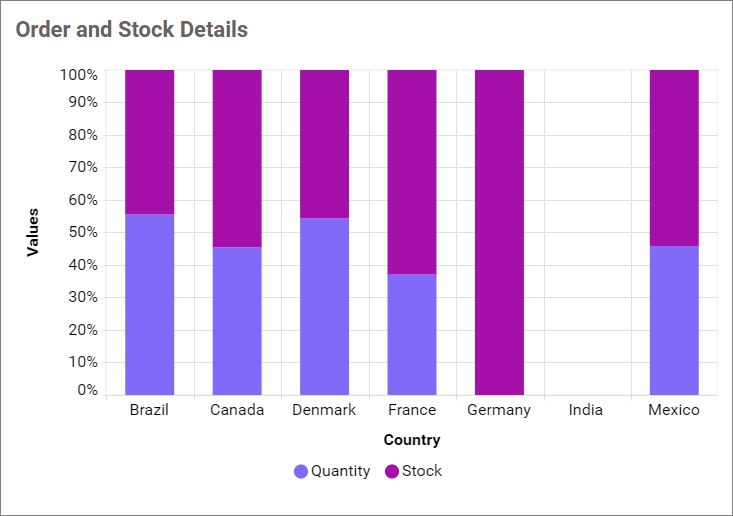
Task: Select Brazil's Stock bar segment
Action: 149,142
